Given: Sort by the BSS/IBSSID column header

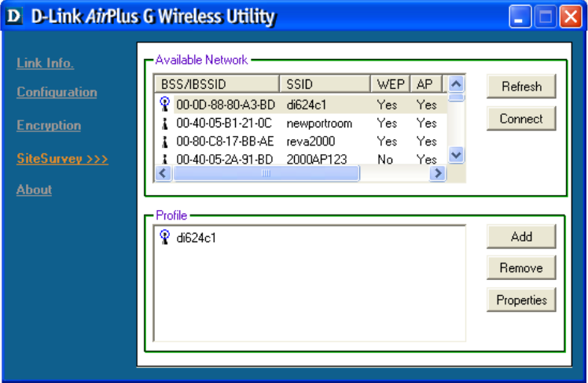Looking at the screenshot, I should pos(217,83).
